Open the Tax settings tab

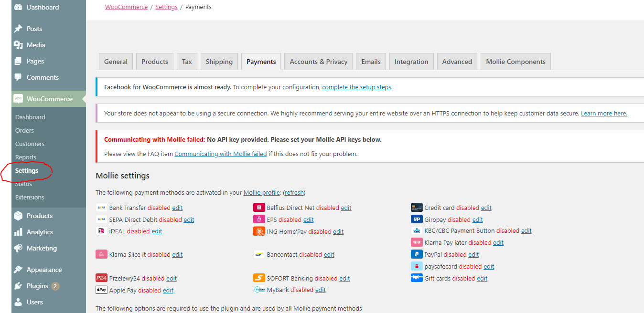(x=187, y=62)
